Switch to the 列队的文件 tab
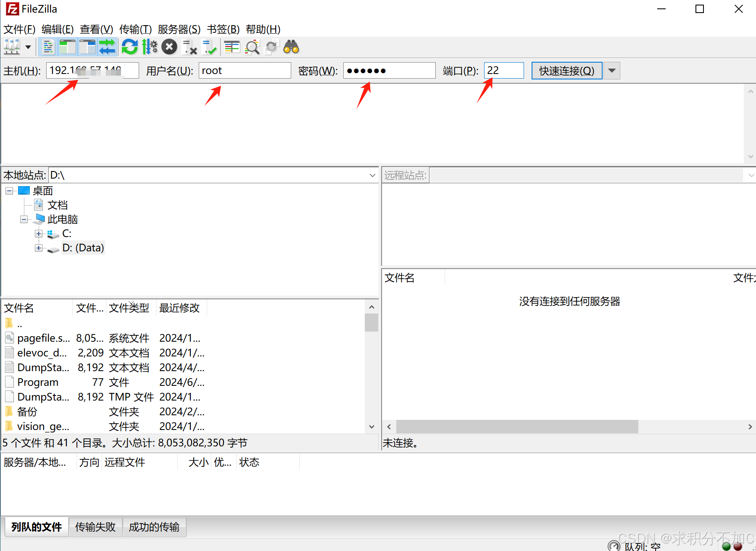756x551 pixels. 37,527
